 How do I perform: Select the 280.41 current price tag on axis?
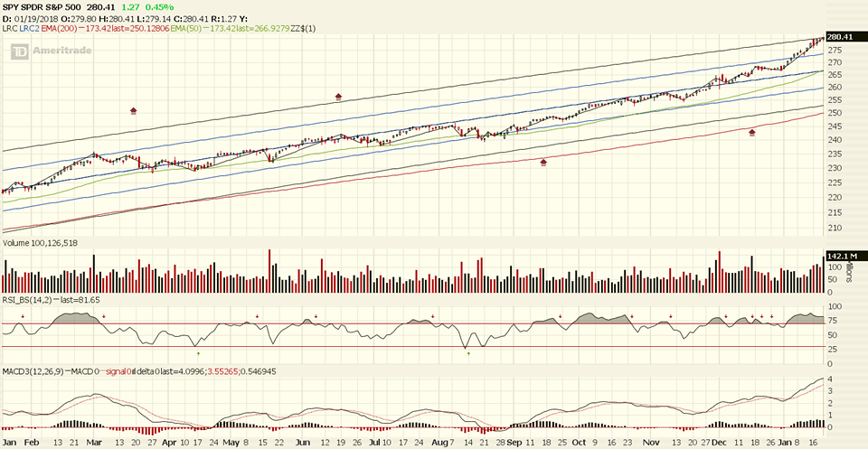[x=840, y=37]
